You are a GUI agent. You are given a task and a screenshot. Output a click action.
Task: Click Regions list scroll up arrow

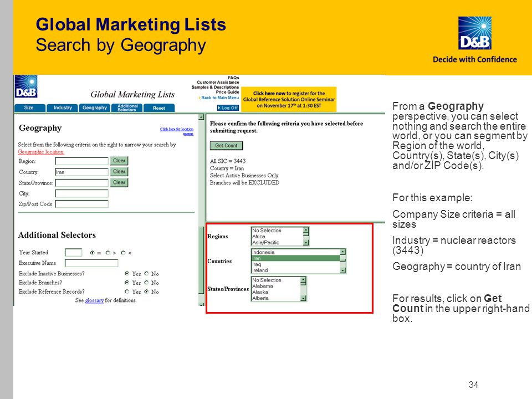click(306, 229)
